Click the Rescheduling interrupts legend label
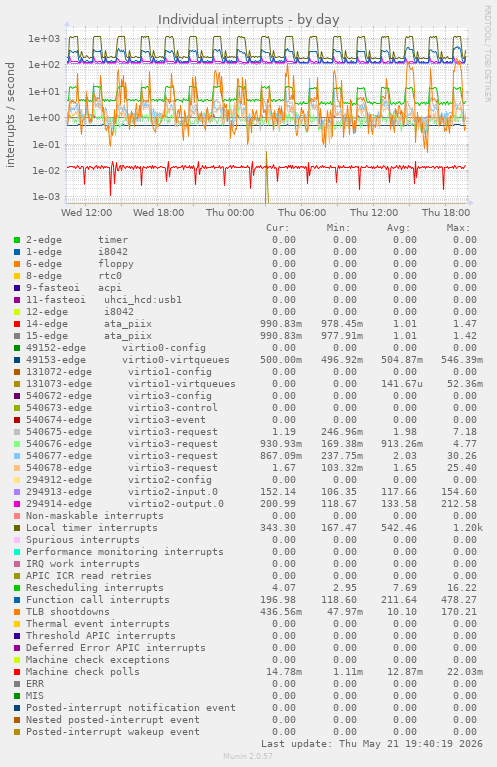The height and width of the screenshot is (767, 497). pyautogui.click(x=94, y=588)
